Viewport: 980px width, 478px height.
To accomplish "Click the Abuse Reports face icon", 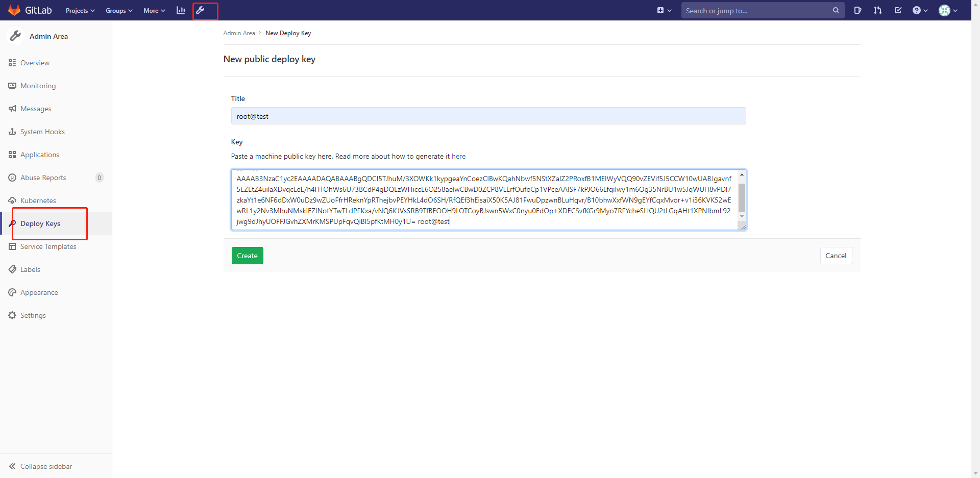I will (12, 178).
